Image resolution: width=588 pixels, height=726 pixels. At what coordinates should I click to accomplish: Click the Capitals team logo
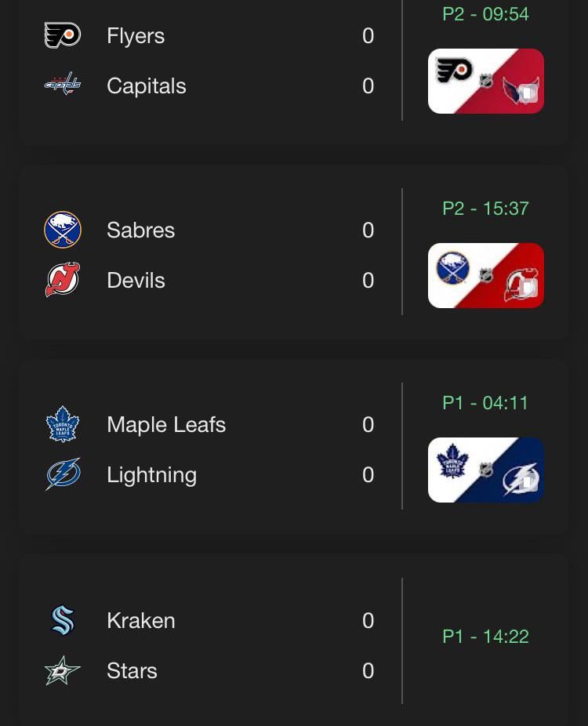(x=63, y=85)
